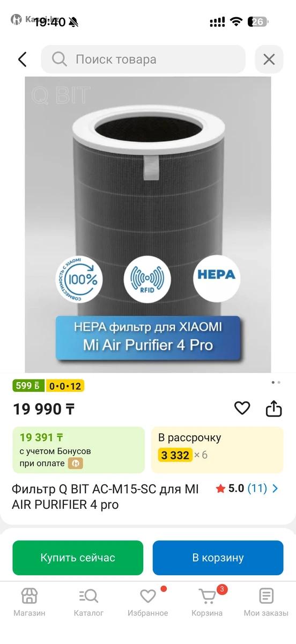Tap the Купить сейчас button
Screen dimensions: 296x644
point(78,558)
